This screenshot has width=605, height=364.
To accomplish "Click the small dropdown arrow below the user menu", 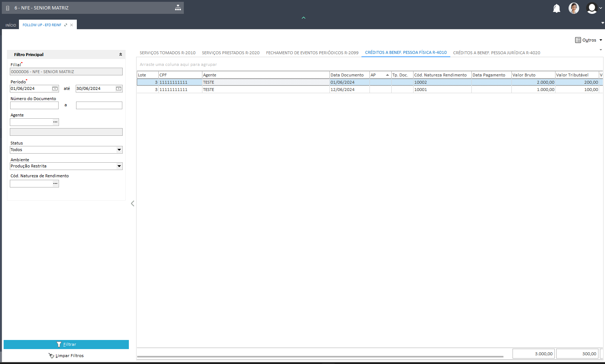I will click(603, 23).
